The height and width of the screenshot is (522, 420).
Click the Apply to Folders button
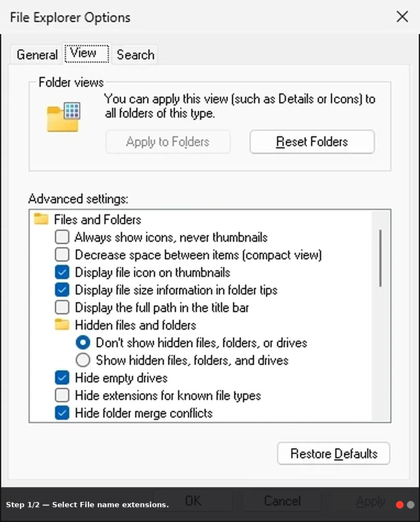point(168,142)
